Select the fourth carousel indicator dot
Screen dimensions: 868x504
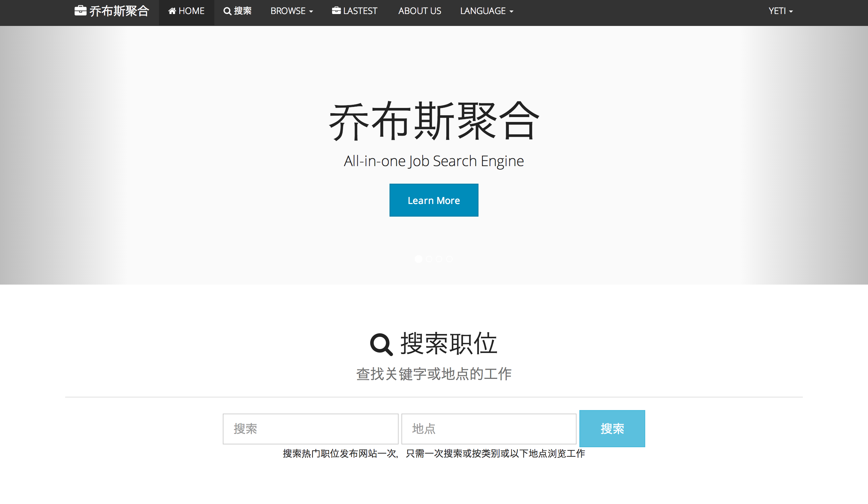click(x=449, y=259)
